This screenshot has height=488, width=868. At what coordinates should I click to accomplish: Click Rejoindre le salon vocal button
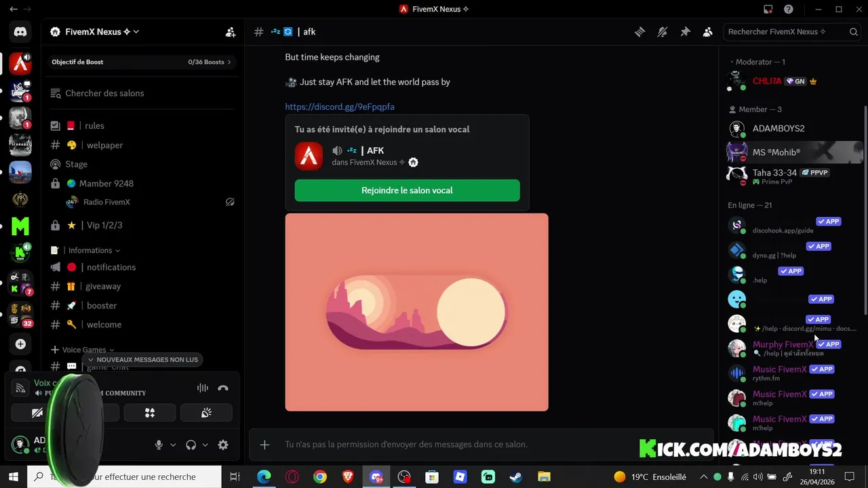[x=407, y=190]
